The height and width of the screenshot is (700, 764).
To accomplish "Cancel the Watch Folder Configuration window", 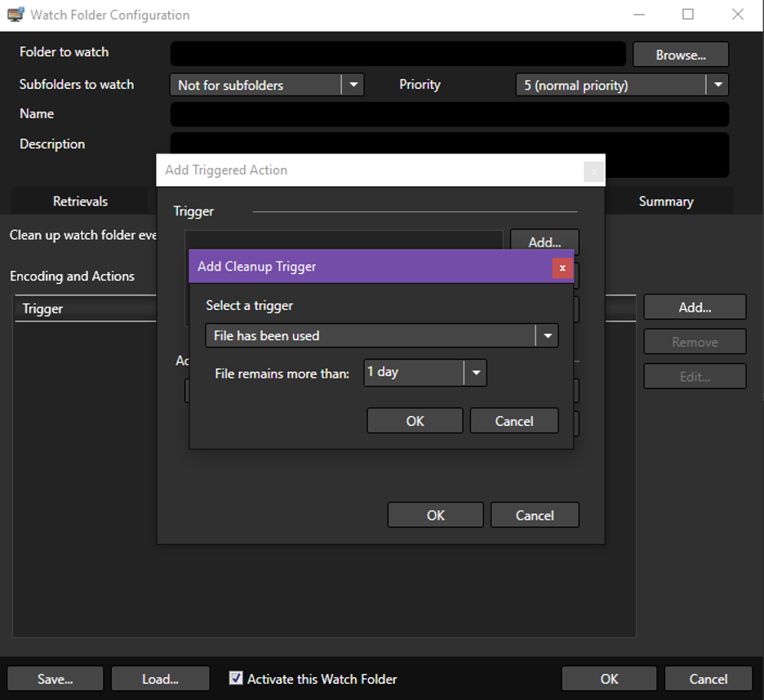I will (x=708, y=679).
